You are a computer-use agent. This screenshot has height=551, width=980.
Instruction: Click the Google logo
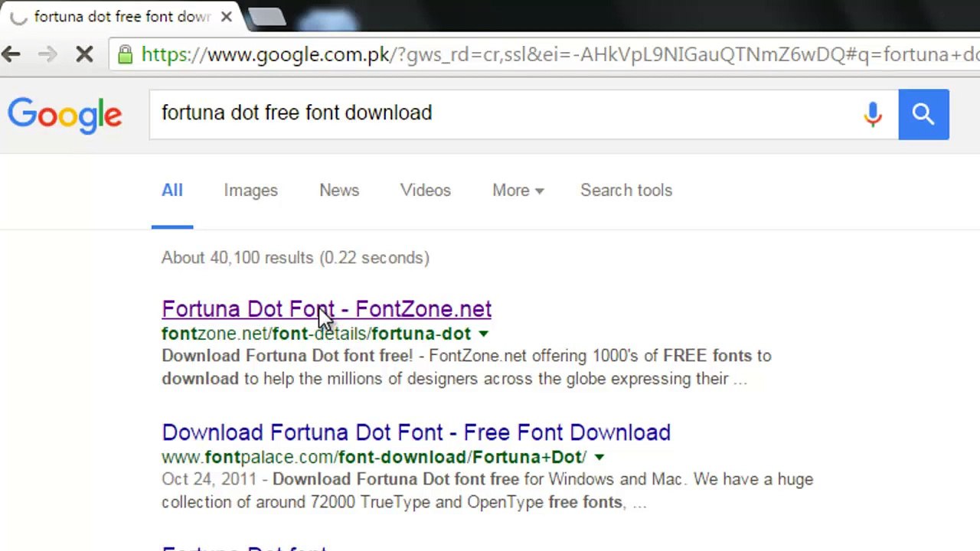[65, 116]
